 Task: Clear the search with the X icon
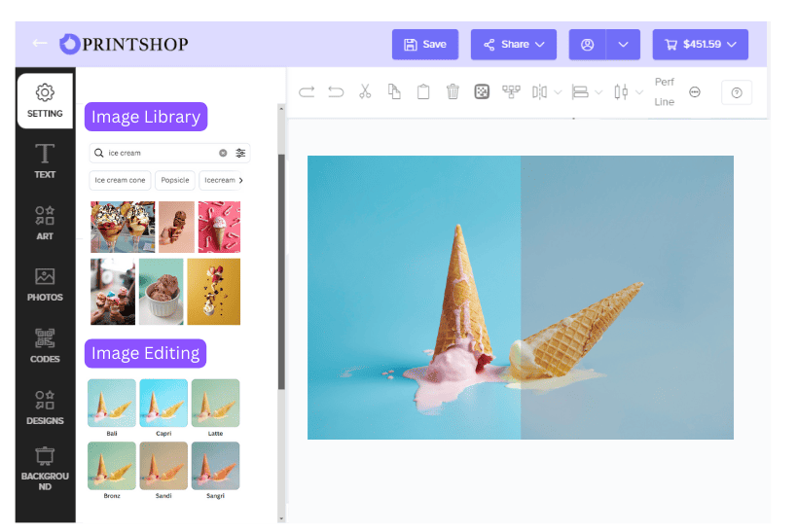point(223,153)
